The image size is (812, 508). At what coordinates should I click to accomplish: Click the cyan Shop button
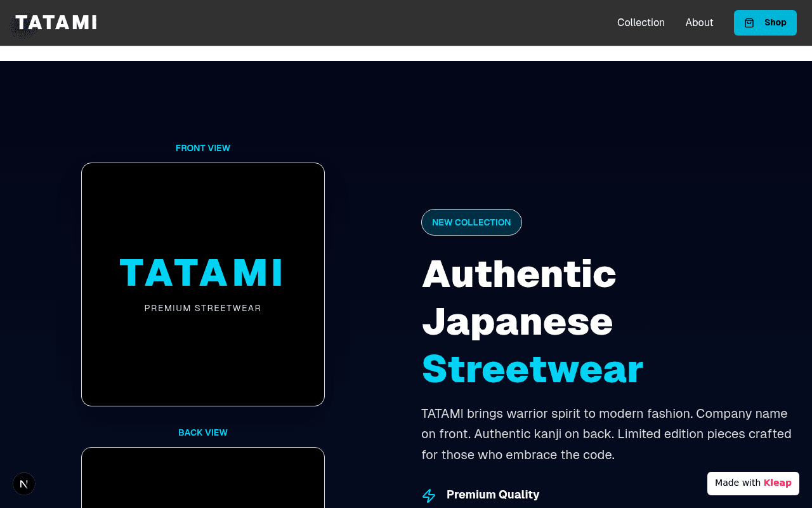click(765, 23)
